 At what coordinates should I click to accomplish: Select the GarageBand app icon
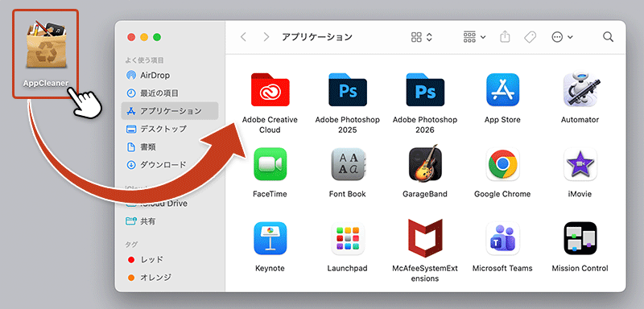coord(425,163)
